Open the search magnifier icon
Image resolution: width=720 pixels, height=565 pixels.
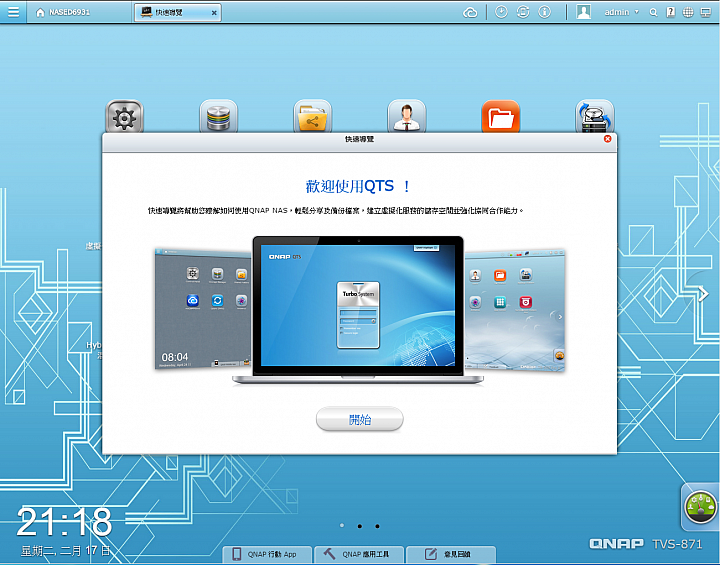(653, 12)
